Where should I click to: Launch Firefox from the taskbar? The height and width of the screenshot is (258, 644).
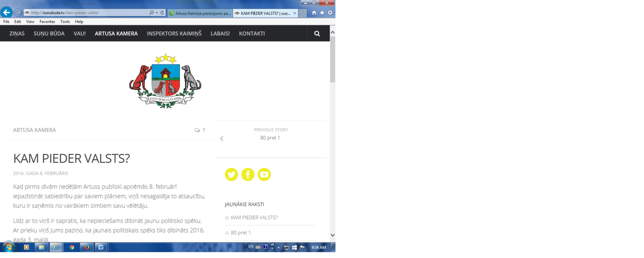(x=86, y=247)
